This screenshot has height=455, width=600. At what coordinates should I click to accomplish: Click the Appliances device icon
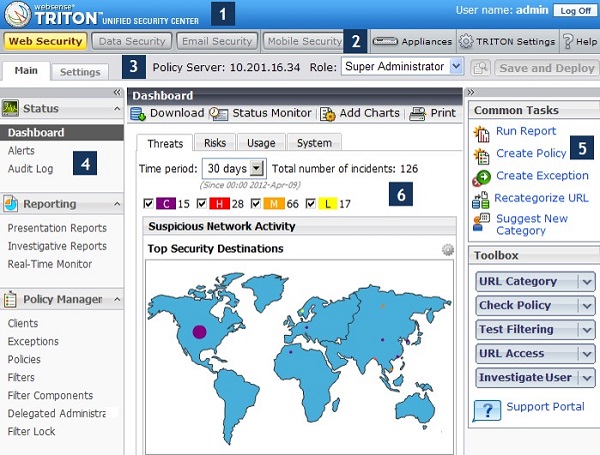point(385,41)
